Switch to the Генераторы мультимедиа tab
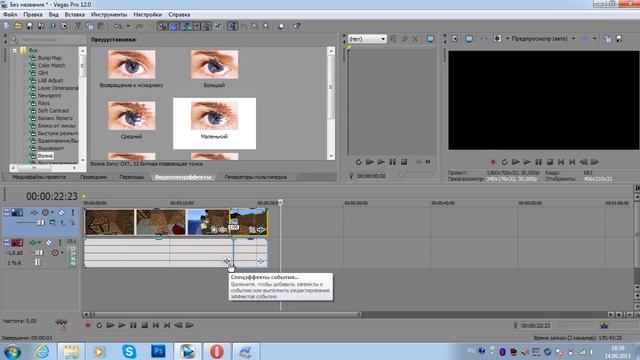 pyautogui.click(x=256, y=177)
